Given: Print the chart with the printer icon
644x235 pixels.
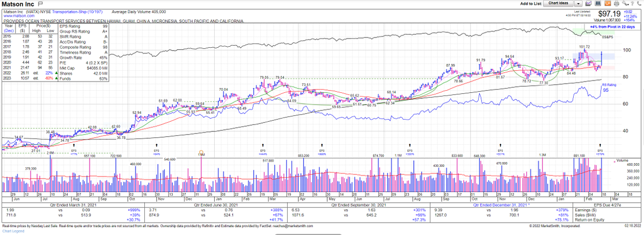Looking at the screenshot, I should pos(617,4).
